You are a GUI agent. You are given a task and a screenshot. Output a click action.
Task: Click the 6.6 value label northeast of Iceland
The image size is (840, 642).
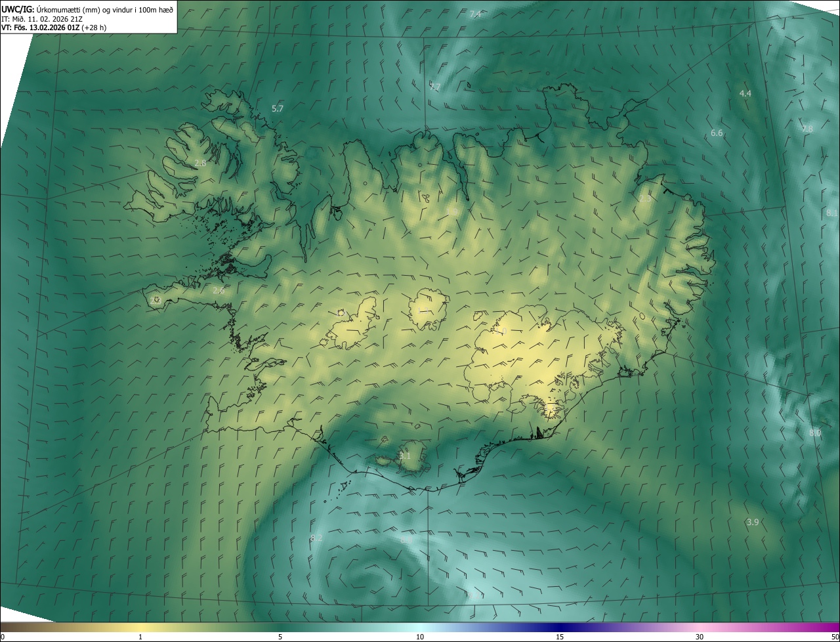[x=717, y=133]
